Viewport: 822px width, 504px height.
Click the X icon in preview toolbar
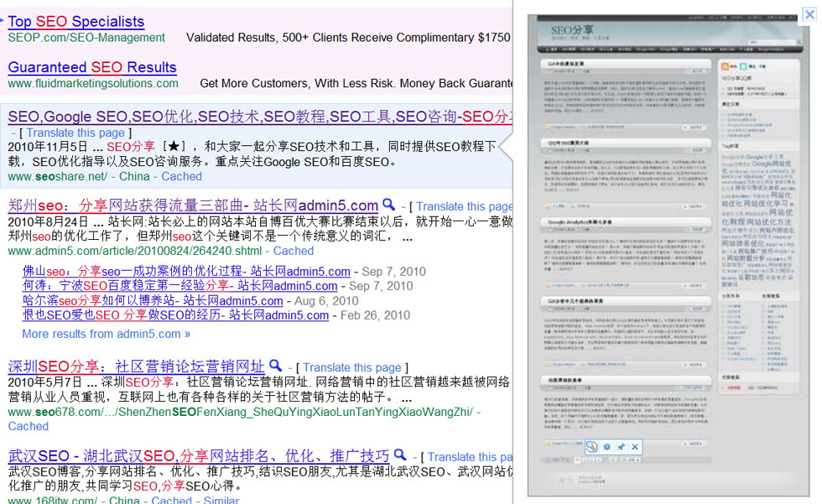(x=635, y=447)
